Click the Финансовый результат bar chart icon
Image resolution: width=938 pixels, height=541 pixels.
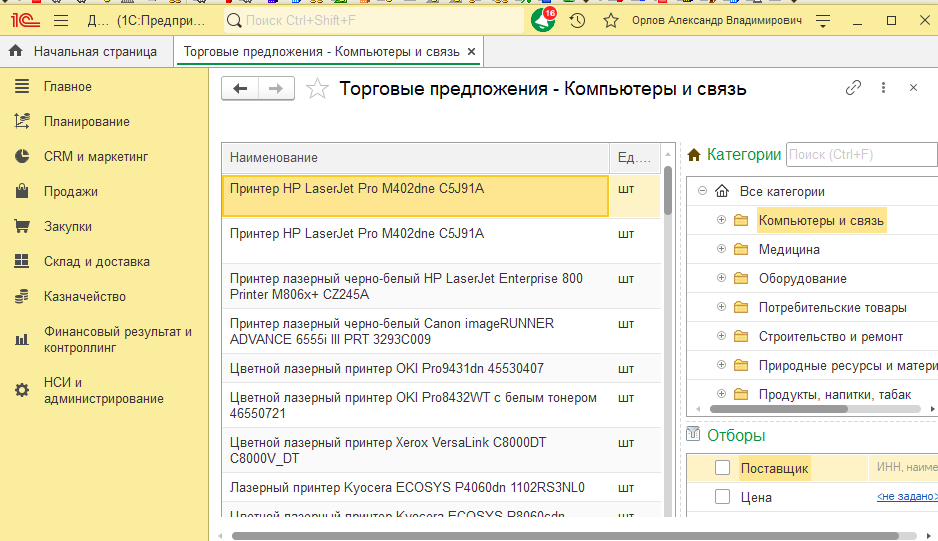coord(22,339)
